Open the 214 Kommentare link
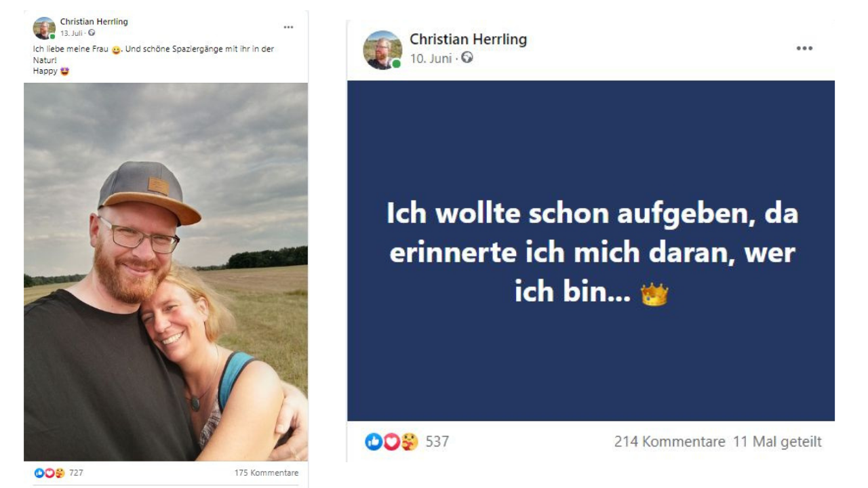 (669, 442)
